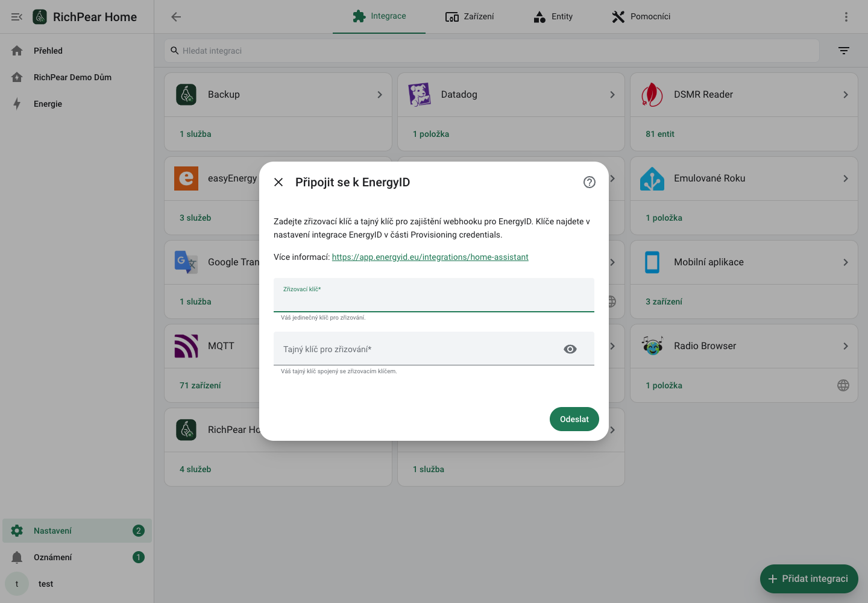Open the 71 zařízení link
This screenshot has height=603, width=868.
200,385
